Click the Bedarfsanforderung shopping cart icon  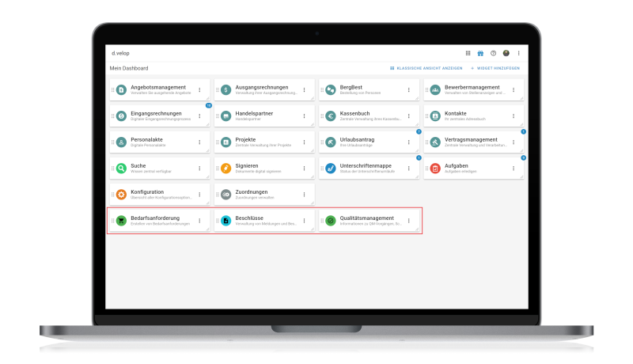(121, 221)
